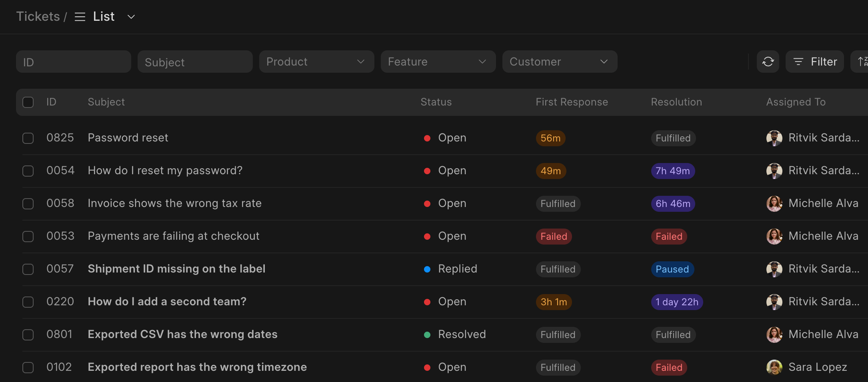Click the First Response column header
The width and height of the screenshot is (868, 382).
(572, 102)
